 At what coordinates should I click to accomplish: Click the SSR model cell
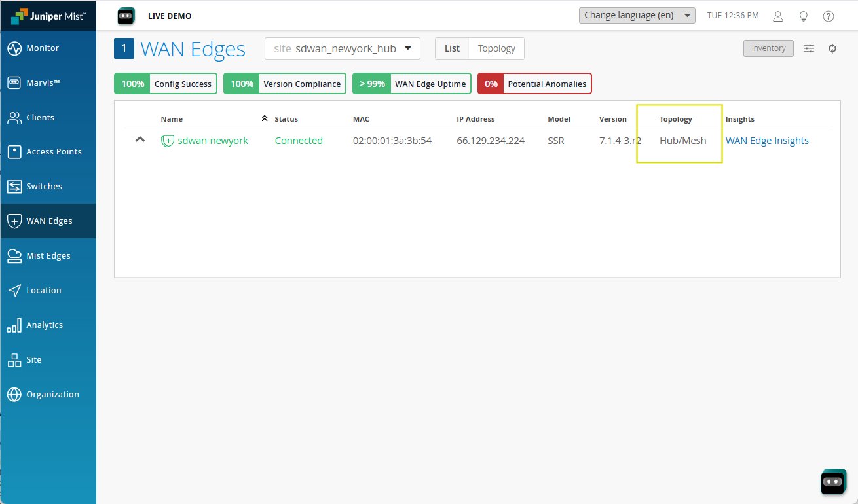[555, 141]
